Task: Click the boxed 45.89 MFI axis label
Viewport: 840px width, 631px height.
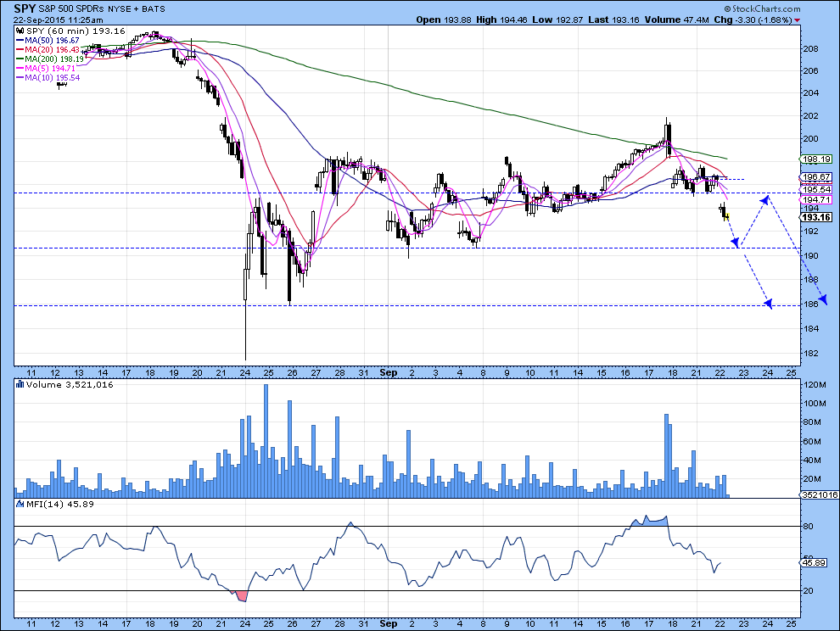Action: (x=813, y=562)
